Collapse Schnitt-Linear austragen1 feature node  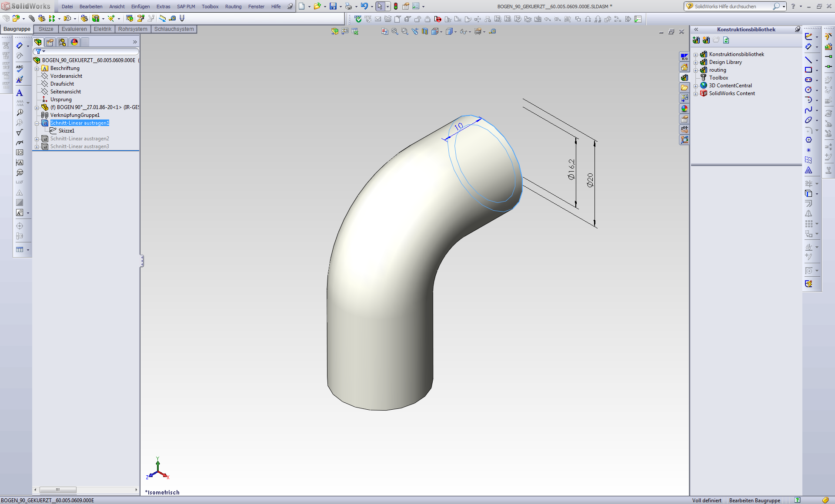[37, 123]
